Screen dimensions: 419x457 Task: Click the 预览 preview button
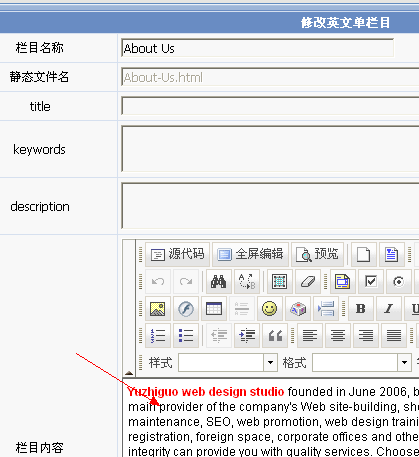(x=318, y=254)
